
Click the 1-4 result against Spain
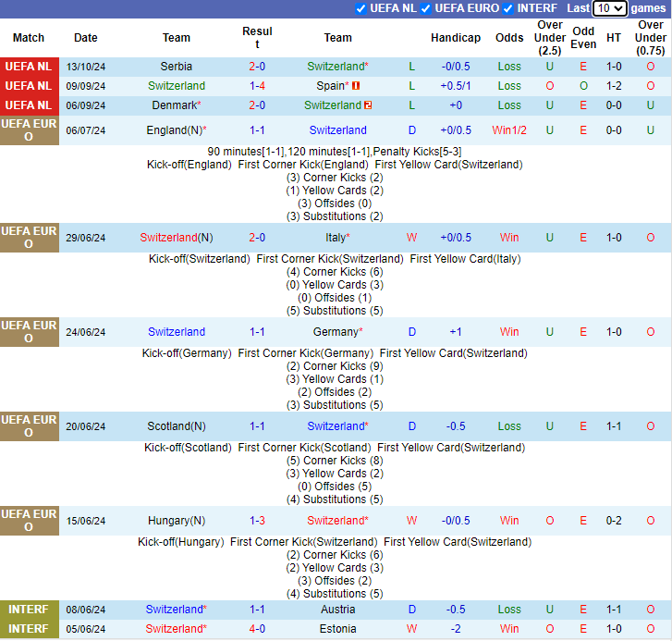pos(257,86)
